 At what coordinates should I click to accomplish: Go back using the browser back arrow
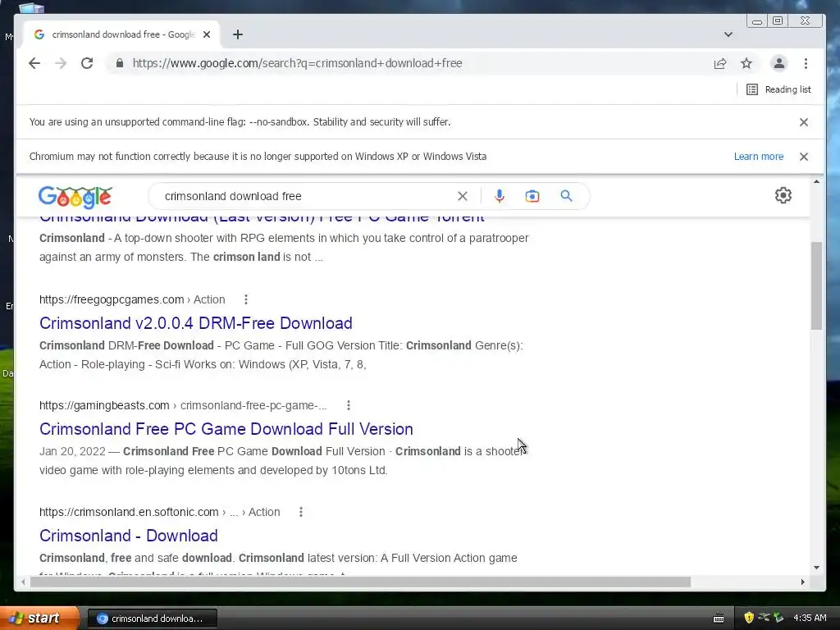(34, 63)
